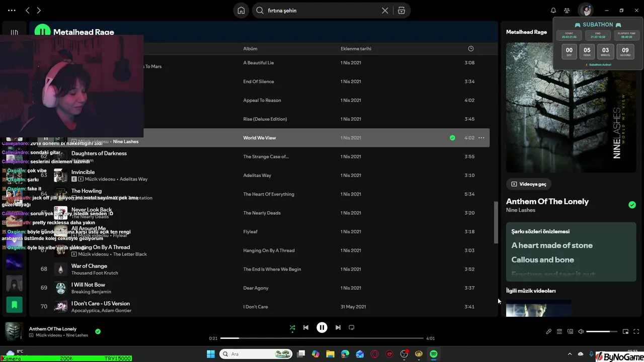This screenshot has width=644, height=362.
Task: Open File Explorer from taskbar
Action: (330, 354)
